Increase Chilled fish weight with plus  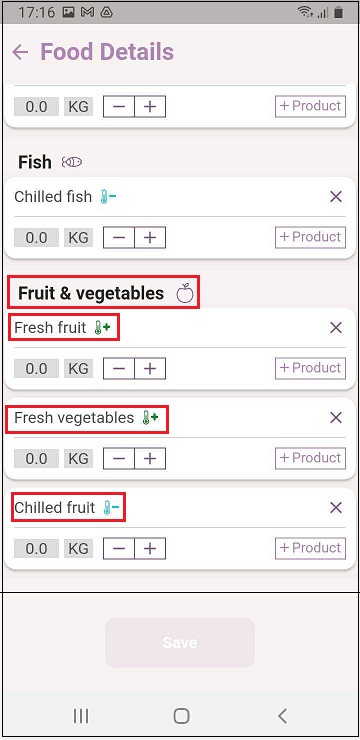(x=150, y=237)
